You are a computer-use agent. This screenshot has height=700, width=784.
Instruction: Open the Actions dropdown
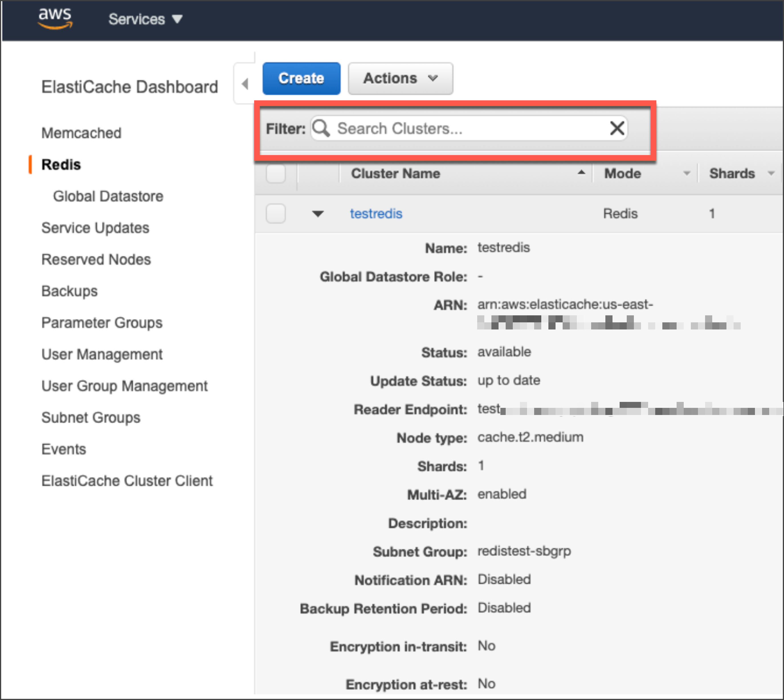coord(400,78)
